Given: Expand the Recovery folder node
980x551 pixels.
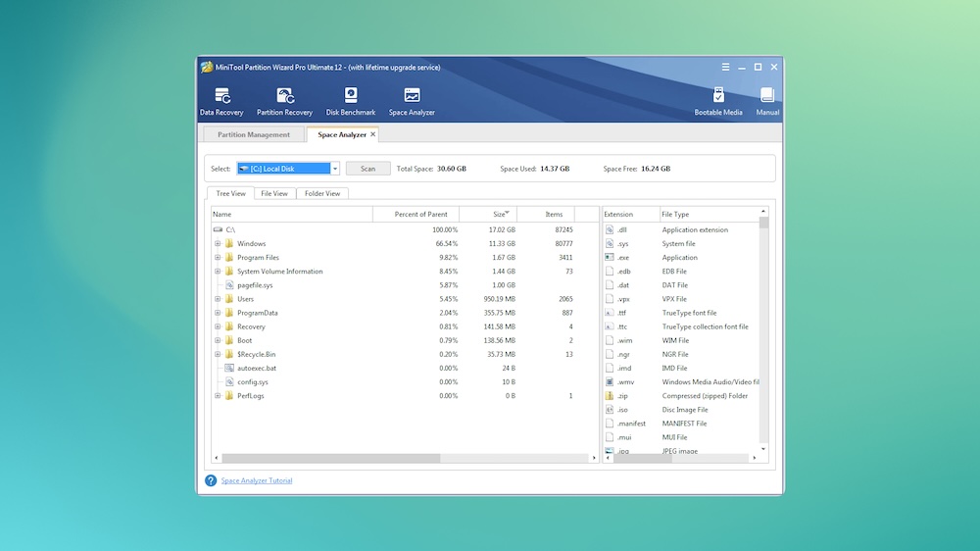Looking at the screenshot, I should click(218, 326).
